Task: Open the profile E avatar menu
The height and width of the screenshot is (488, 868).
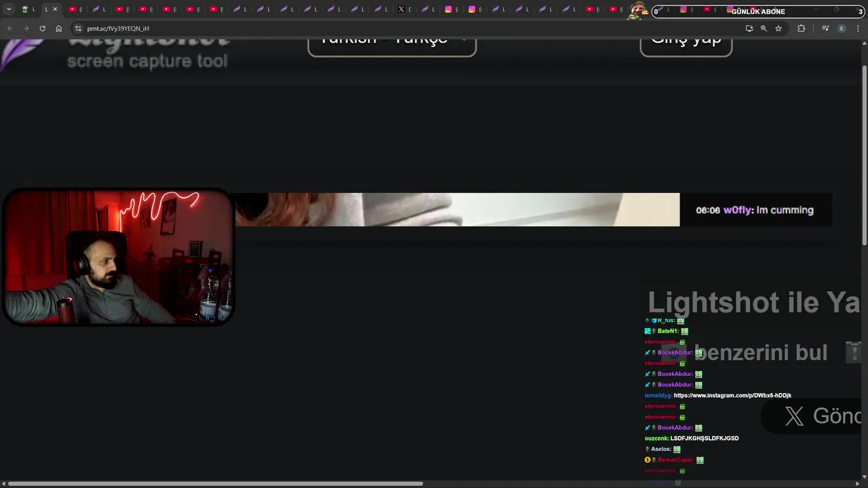Action: 842,28
